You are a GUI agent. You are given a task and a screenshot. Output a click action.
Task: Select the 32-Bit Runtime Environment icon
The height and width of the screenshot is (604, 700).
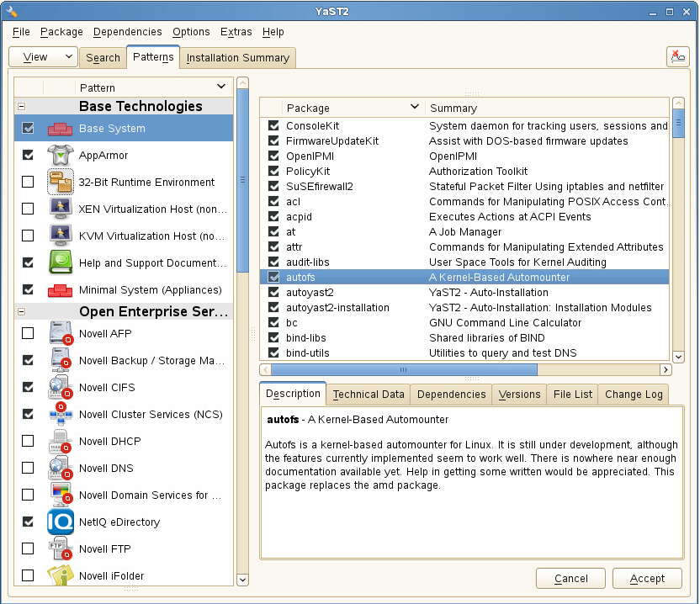61,183
